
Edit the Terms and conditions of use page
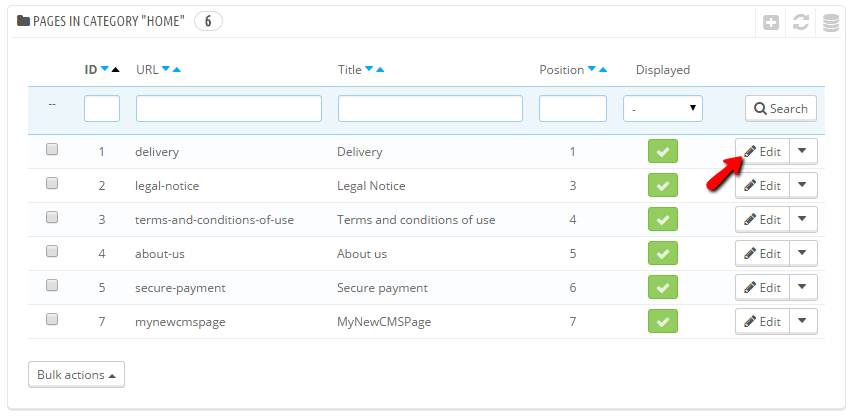tap(762, 220)
